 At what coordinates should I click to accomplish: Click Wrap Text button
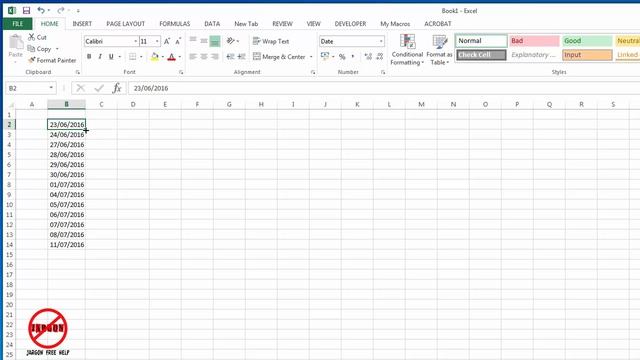point(271,41)
